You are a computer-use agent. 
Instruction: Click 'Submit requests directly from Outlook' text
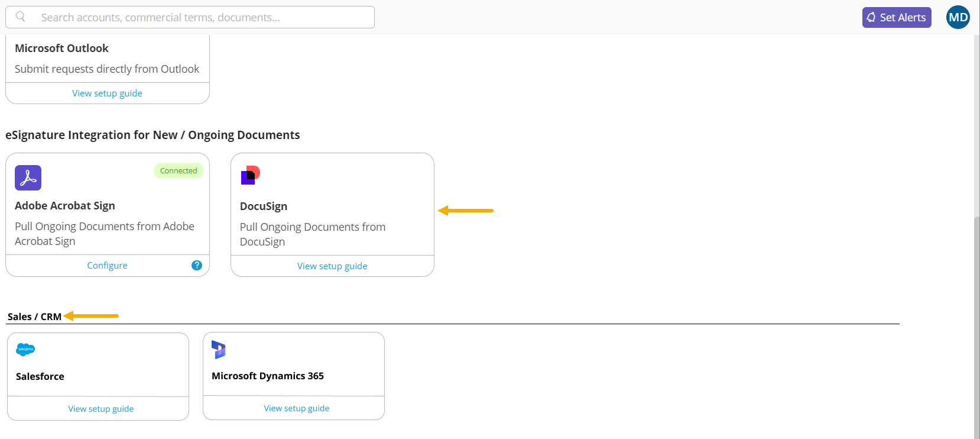(x=107, y=69)
